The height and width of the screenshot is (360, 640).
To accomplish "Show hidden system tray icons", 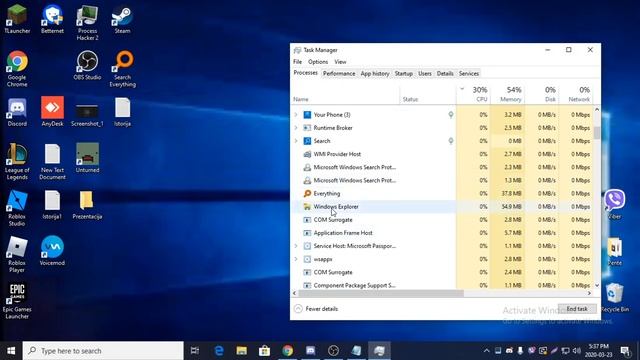I will point(487,351).
